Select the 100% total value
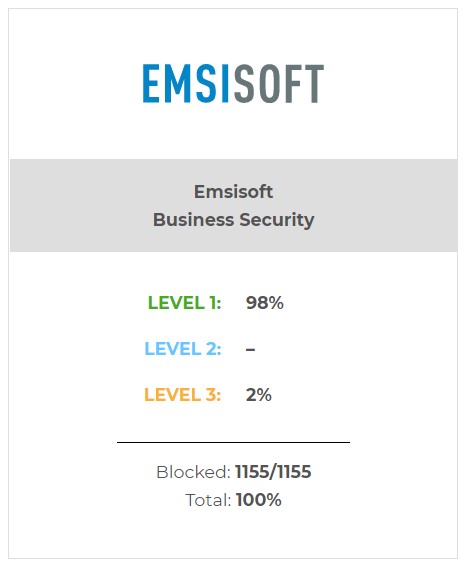The height and width of the screenshot is (565, 463). (259, 500)
